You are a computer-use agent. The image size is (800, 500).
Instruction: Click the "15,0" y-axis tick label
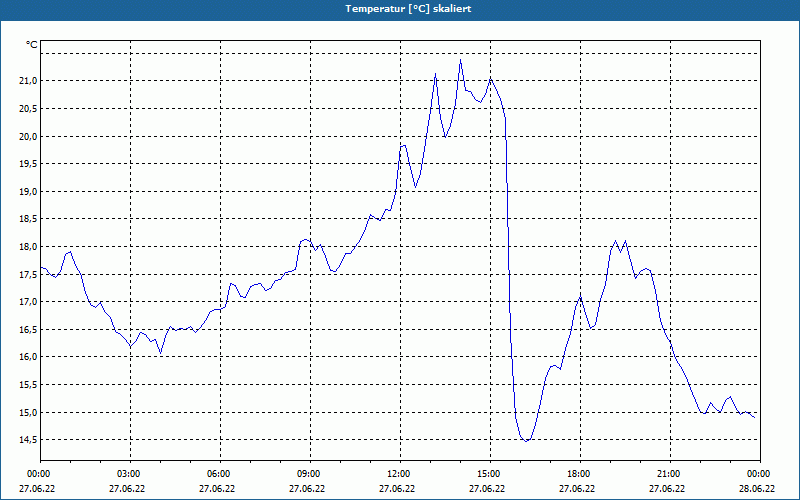pyautogui.click(x=29, y=412)
